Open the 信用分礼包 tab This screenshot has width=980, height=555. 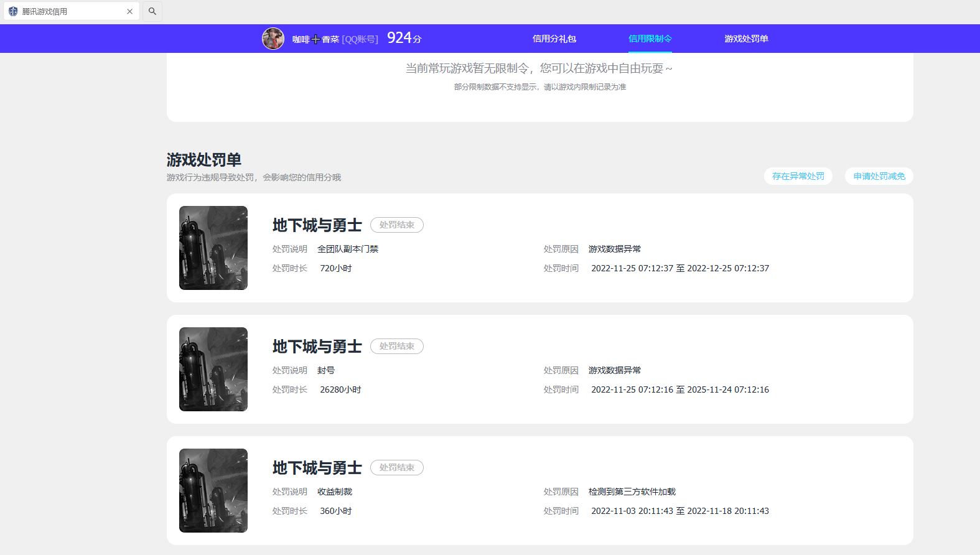click(554, 39)
